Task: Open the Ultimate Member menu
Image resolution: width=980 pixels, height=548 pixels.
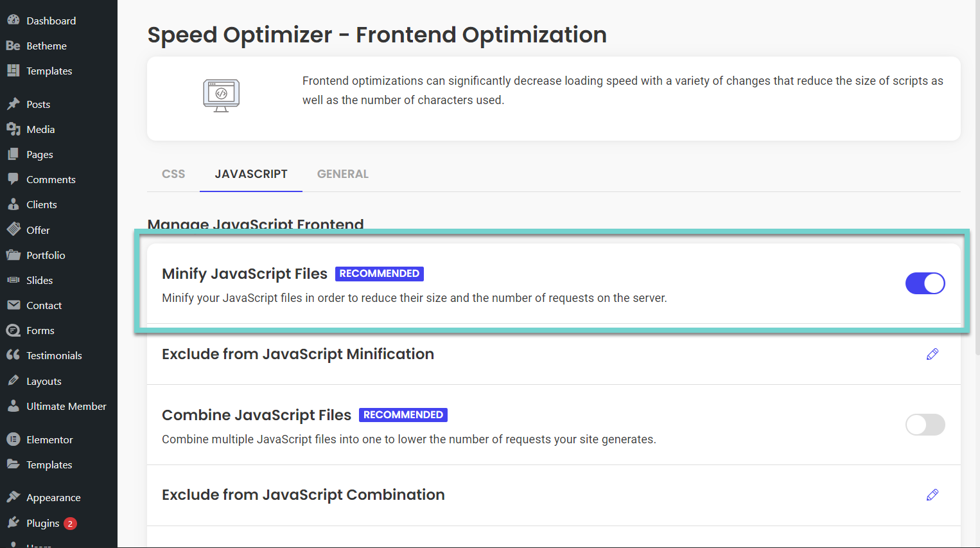Action: coord(66,407)
